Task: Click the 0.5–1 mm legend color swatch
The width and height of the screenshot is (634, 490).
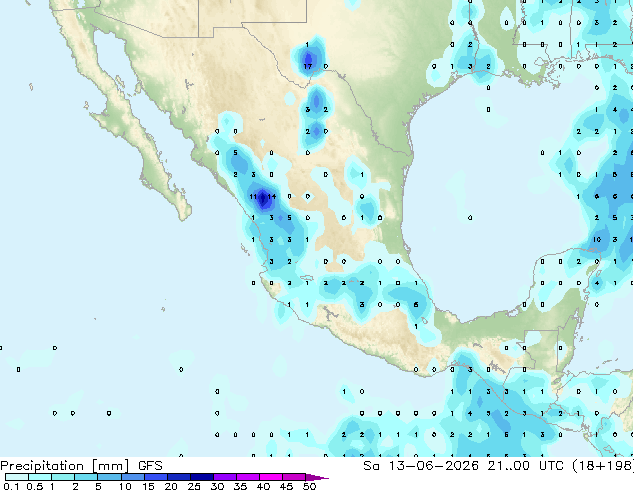Action: [40, 477]
